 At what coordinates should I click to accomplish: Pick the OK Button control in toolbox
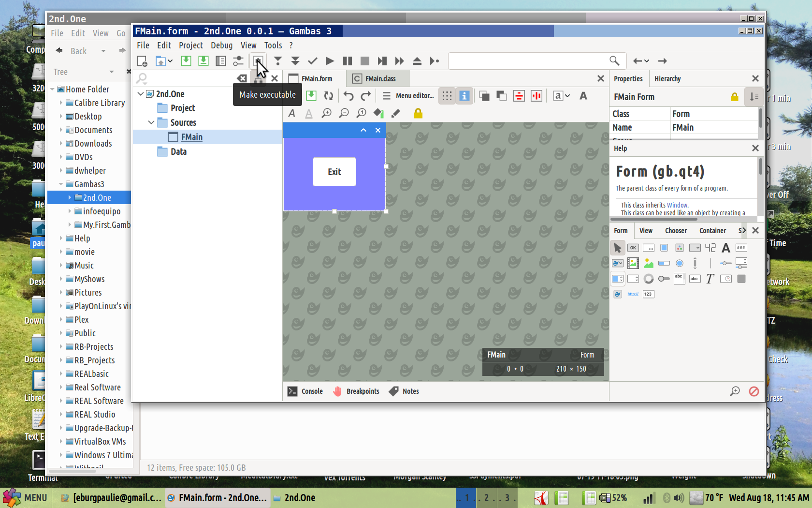coord(633,248)
